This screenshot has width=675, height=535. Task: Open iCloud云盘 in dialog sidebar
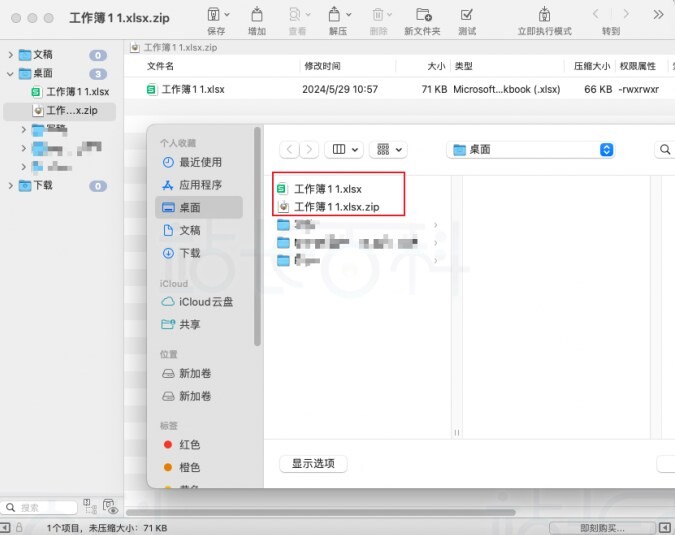pos(199,302)
